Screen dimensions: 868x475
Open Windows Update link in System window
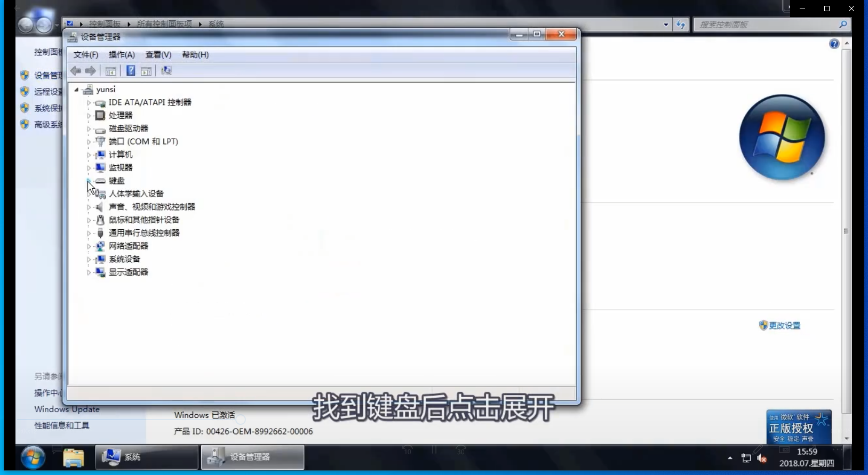tap(67, 409)
